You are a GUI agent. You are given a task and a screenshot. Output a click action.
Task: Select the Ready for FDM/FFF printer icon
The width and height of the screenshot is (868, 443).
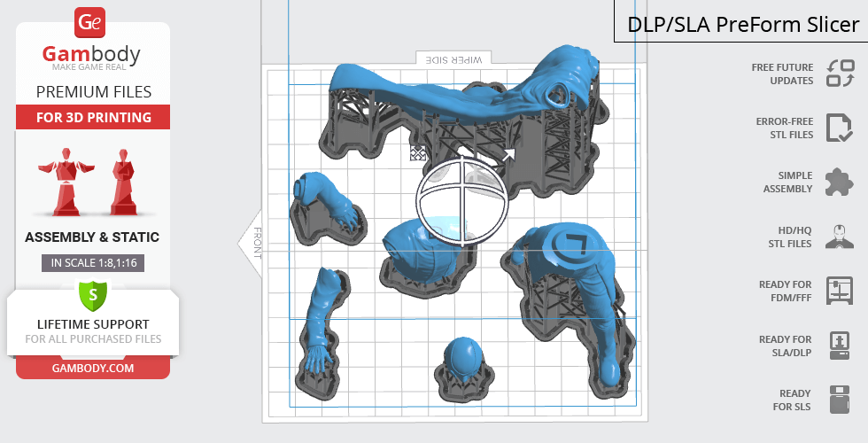pos(839,291)
